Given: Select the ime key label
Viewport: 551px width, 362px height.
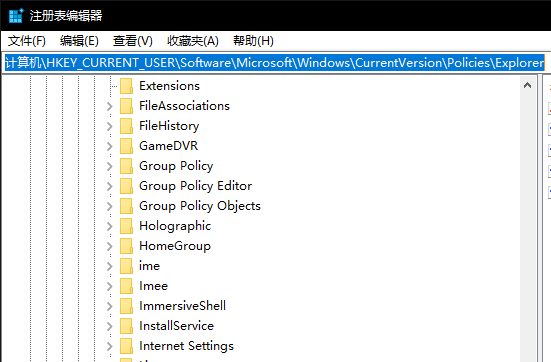Looking at the screenshot, I should pos(149,266).
